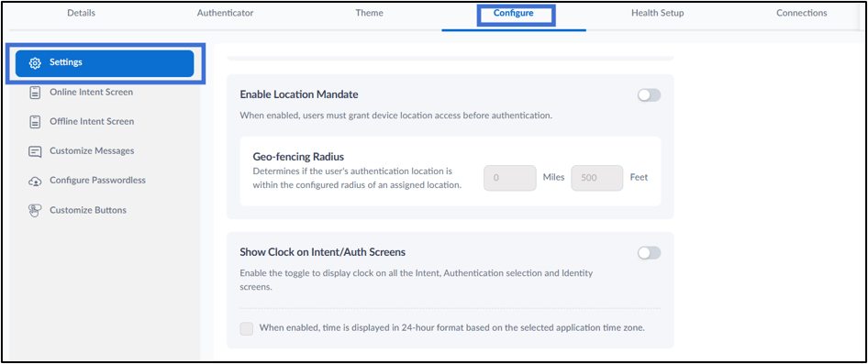This screenshot has width=868, height=364.
Task: Toggle Show Clock on Intent/Auth Screens switch
Action: coord(649,253)
